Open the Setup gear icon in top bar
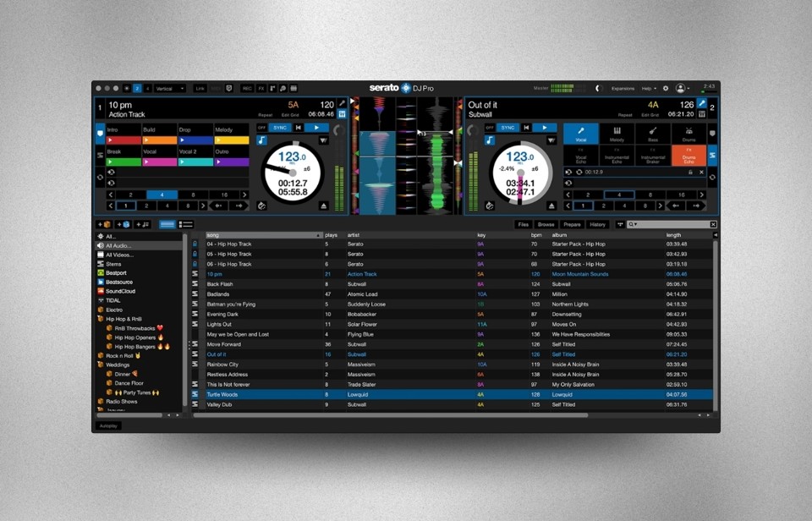The image size is (812, 521). click(x=666, y=89)
